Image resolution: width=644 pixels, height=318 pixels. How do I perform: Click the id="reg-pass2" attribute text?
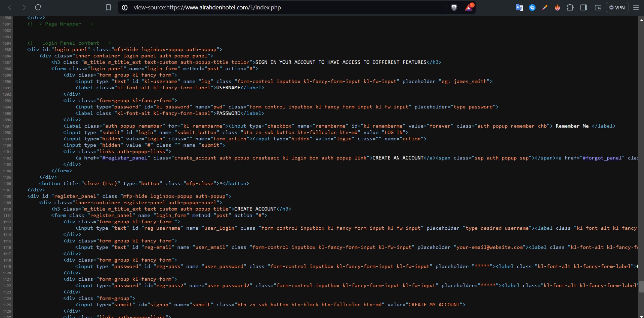point(165,285)
